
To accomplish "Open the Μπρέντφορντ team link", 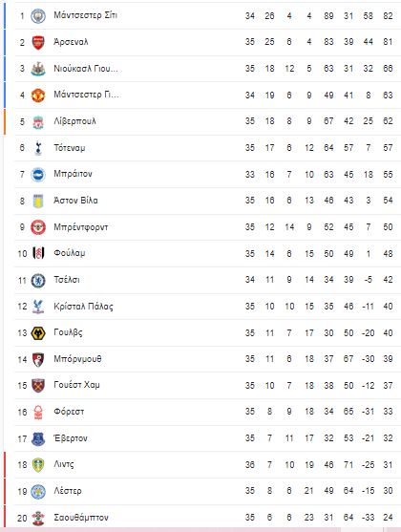I will [81, 227].
